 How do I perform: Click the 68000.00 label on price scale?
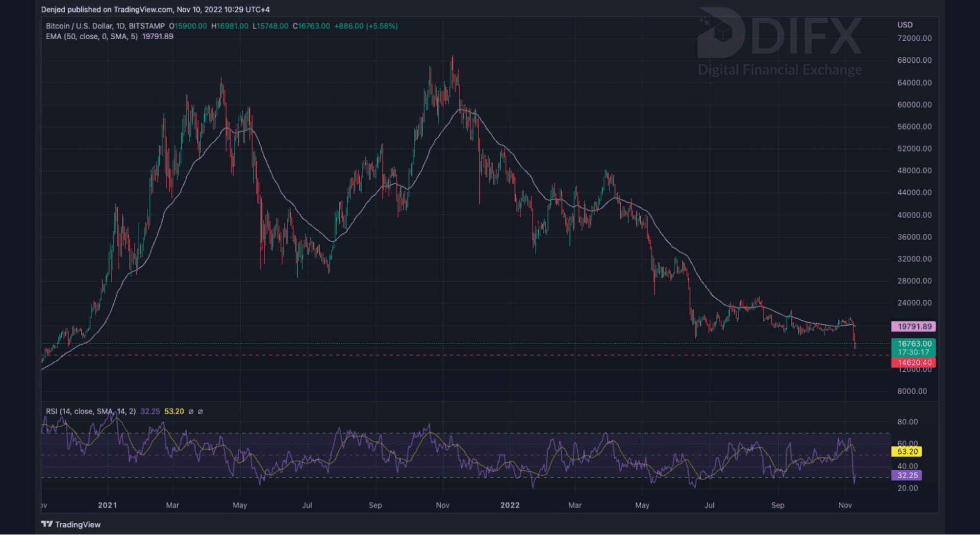[x=914, y=60]
